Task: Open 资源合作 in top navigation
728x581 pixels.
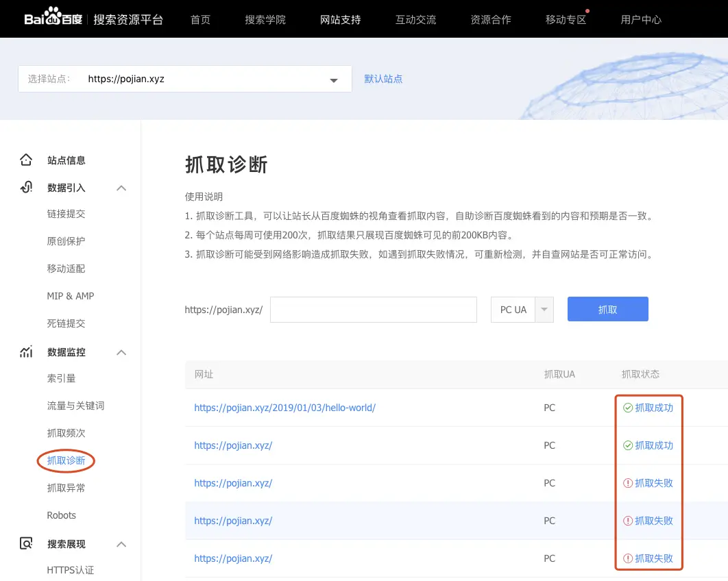Action: tap(491, 19)
